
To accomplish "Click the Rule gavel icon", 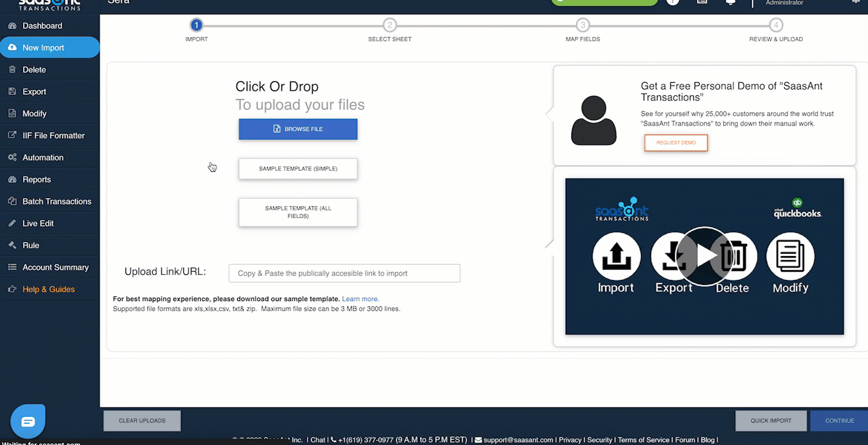I will (12, 246).
